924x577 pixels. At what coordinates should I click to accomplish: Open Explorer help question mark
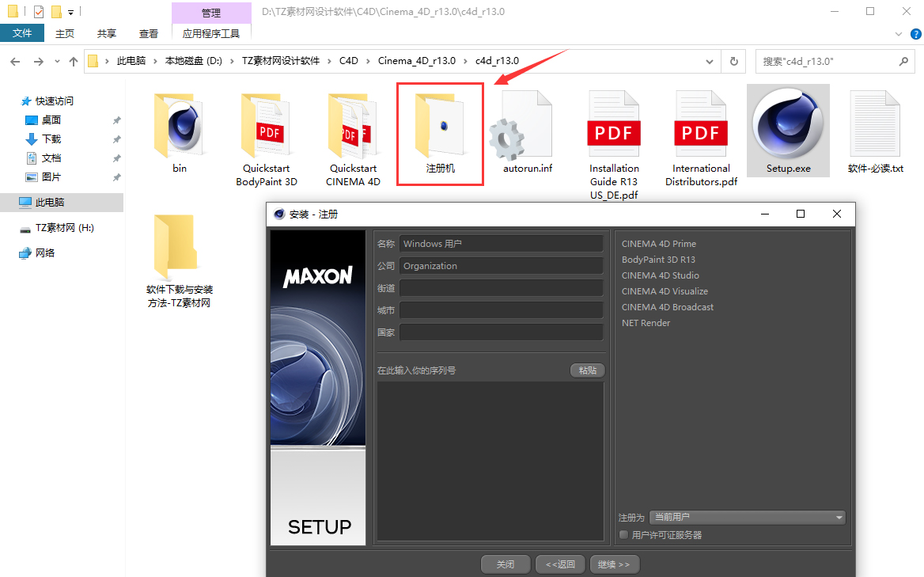[x=916, y=34]
